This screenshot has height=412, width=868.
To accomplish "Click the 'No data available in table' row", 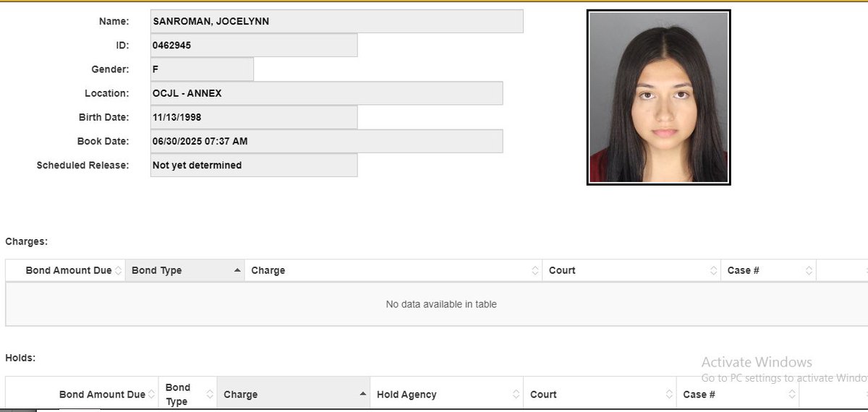I will pos(437,304).
